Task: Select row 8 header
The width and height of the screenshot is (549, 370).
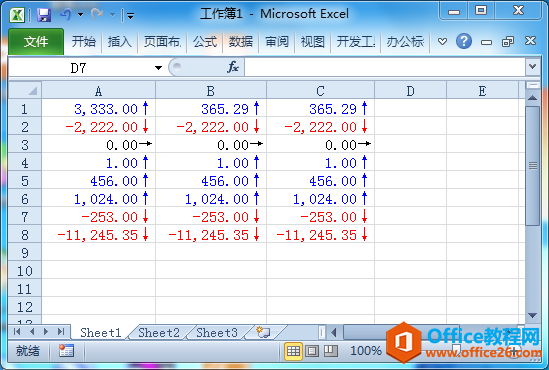Action: [x=25, y=235]
